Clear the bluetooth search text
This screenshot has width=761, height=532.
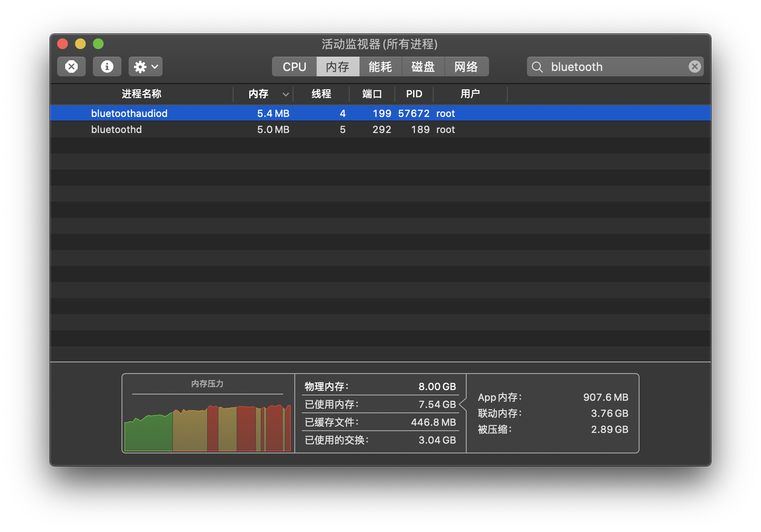[694, 66]
